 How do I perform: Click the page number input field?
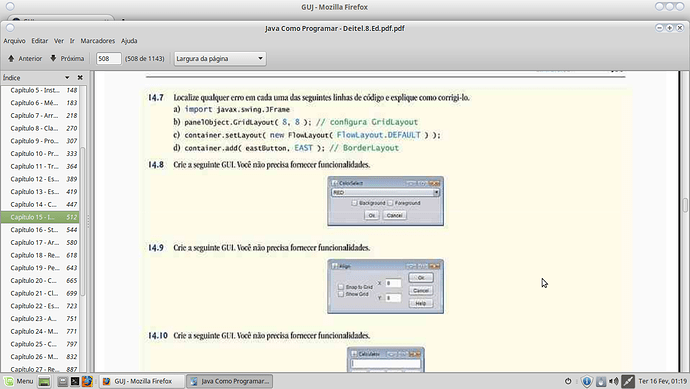[x=108, y=58]
